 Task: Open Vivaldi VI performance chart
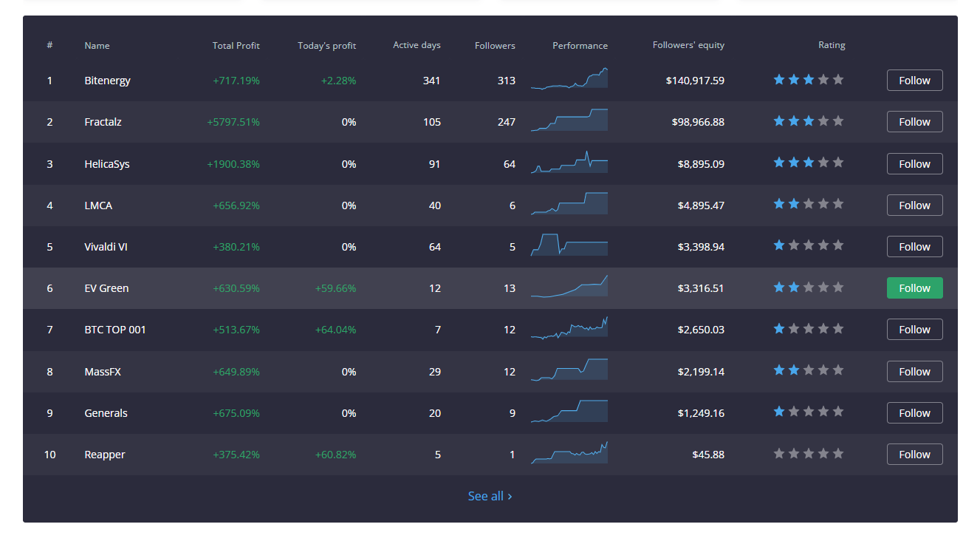pyautogui.click(x=569, y=245)
